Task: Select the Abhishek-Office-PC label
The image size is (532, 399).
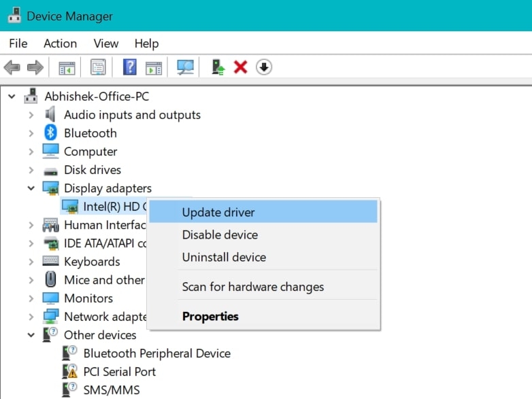Action: point(97,97)
